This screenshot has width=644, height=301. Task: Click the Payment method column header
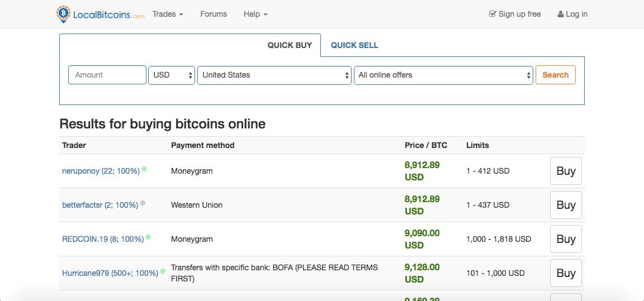[203, 145]
